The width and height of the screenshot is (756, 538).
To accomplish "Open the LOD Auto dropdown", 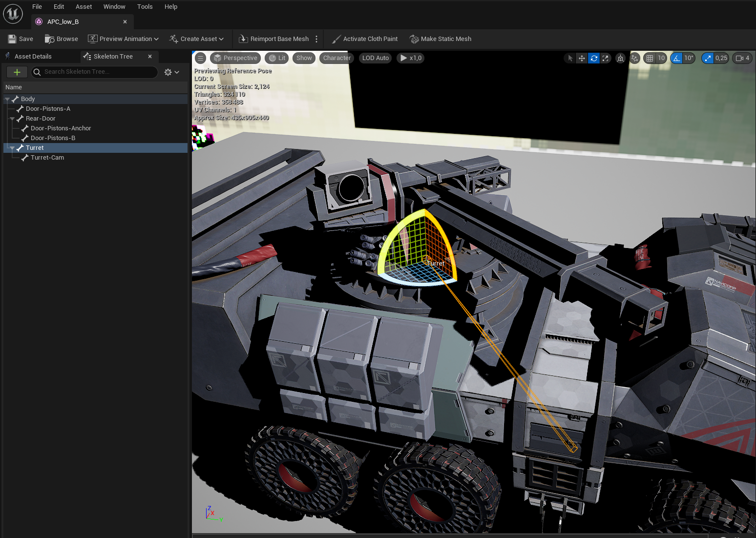I will click(x=376, y=58).
